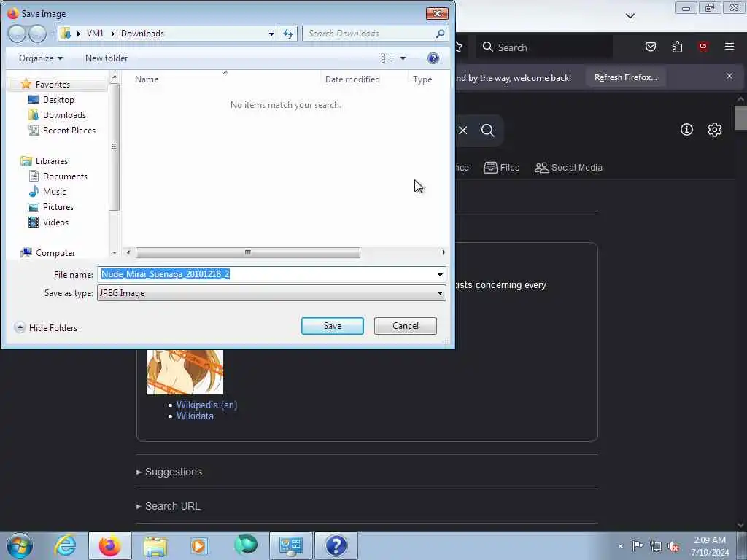Open Windows Start orb
Screen dimensions: 747x560
(x=20, y=545)
